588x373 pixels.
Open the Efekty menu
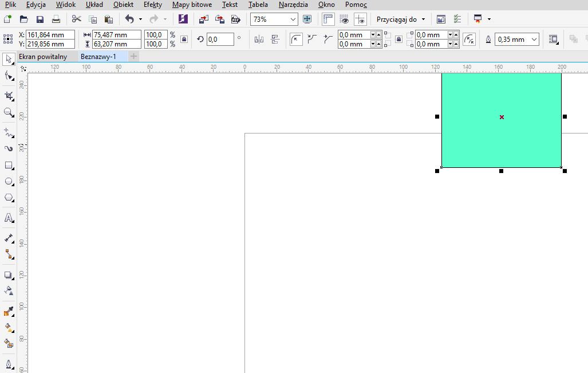tap(152, 5)
